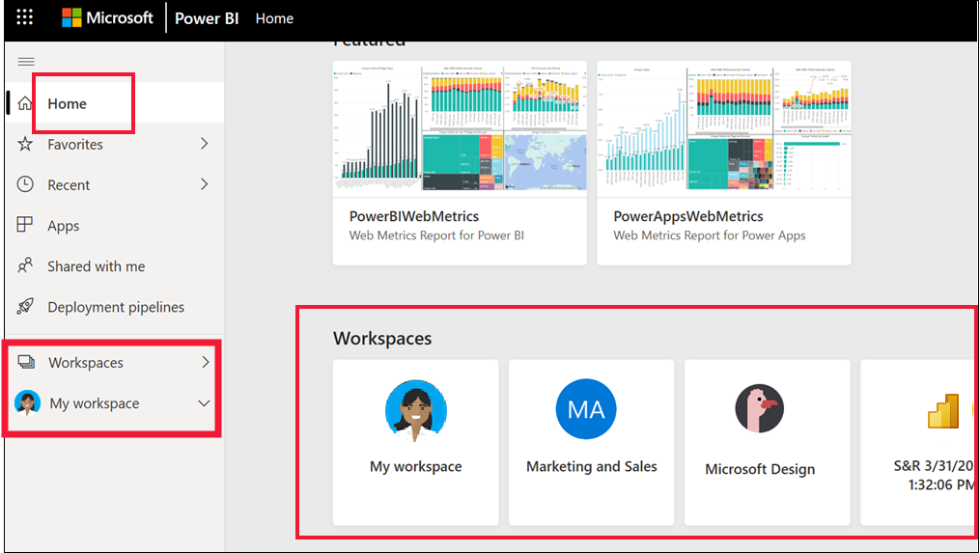Click the Workspaces section heading
Viewport: 980px width, 553px height.
click(382, 338)
